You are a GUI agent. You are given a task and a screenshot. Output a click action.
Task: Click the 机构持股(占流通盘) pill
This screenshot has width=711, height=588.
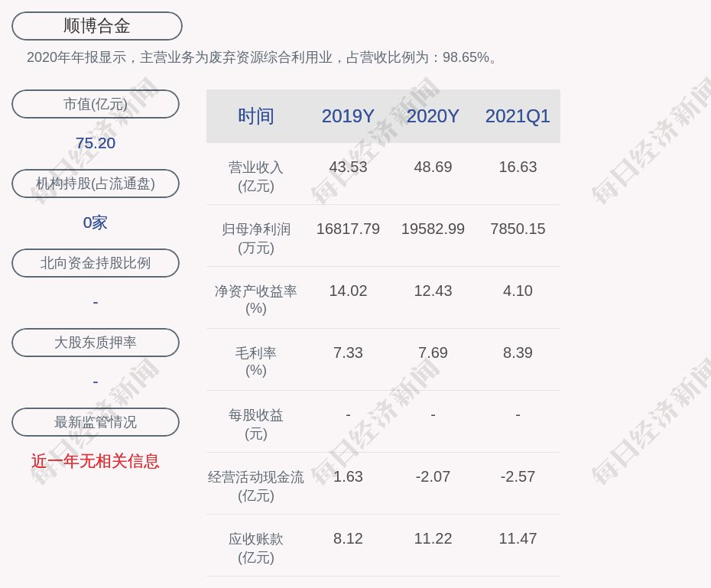[x=96, y=184]
